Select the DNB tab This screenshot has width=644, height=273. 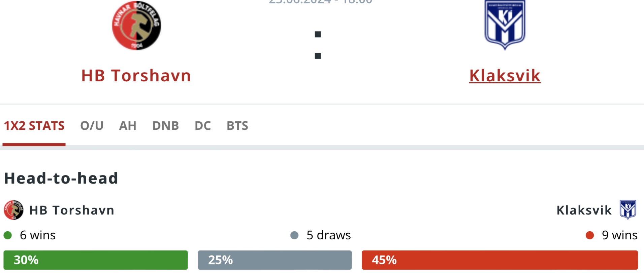tap(165, 126)
